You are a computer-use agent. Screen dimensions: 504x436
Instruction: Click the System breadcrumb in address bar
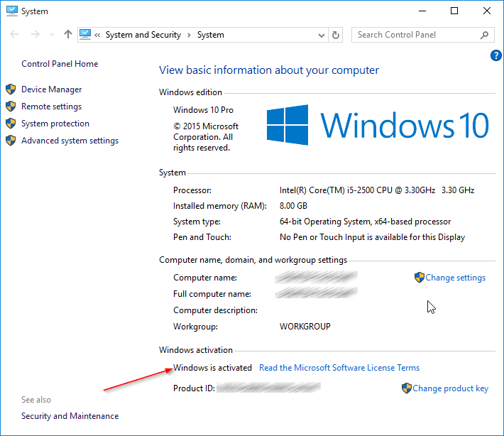point(211,35)
